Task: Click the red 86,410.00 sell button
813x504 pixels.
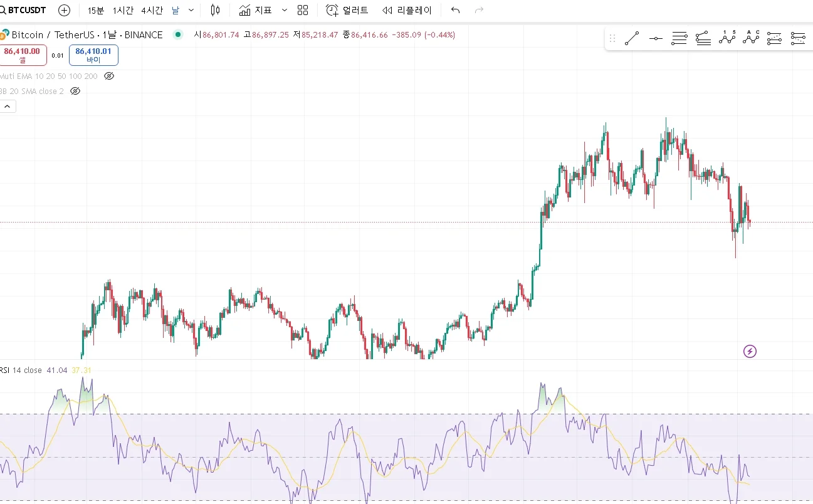Action: 23,55
